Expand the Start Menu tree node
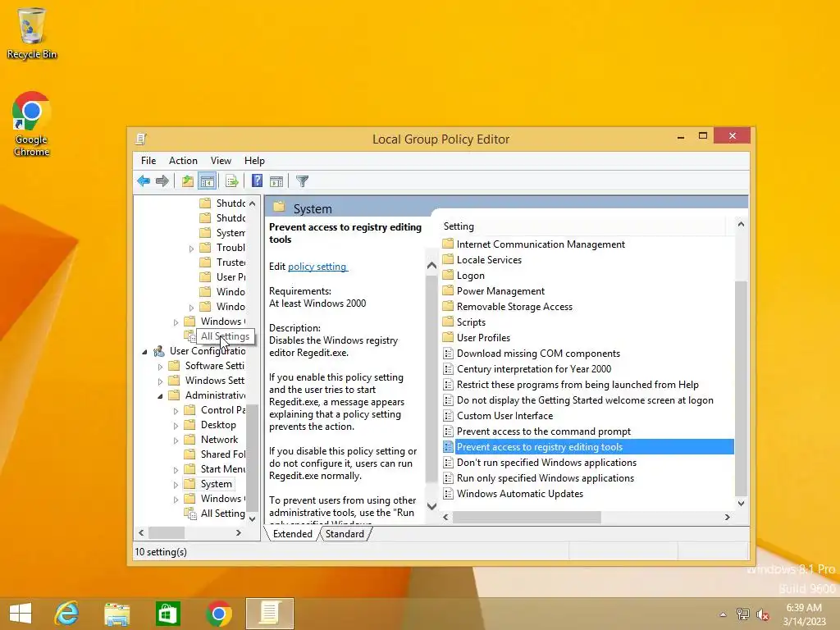This screenshot has height=630, width=840. (176, 470)
